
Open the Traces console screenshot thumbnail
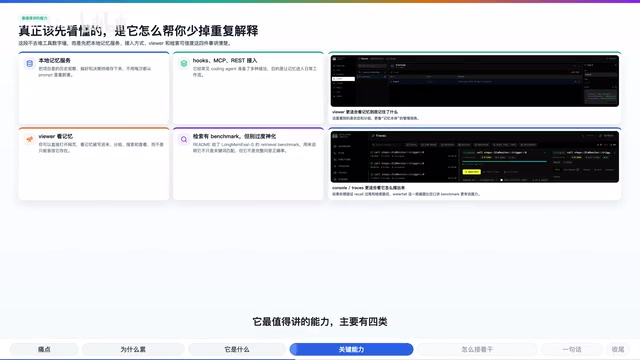[475, 157]
